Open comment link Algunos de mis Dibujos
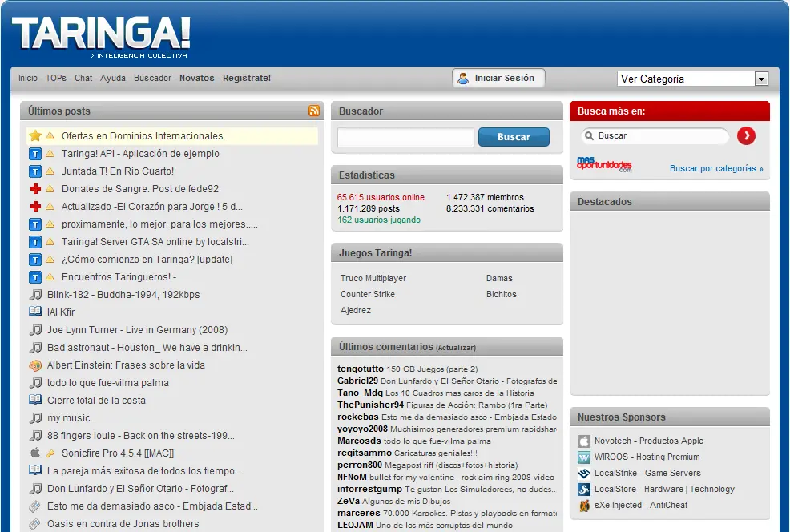The image size is (790, 532). [x=406, y=502]
